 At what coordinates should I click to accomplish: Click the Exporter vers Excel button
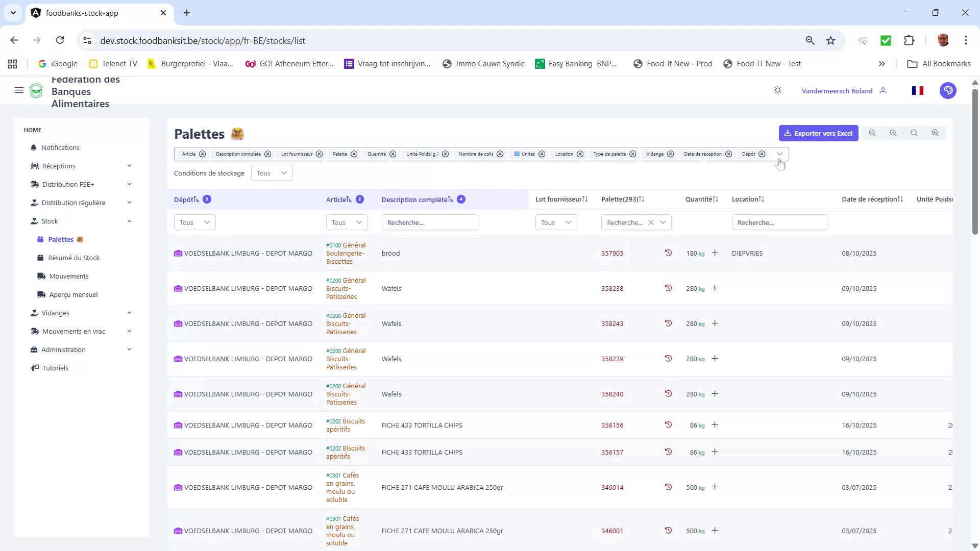point(819,133)
